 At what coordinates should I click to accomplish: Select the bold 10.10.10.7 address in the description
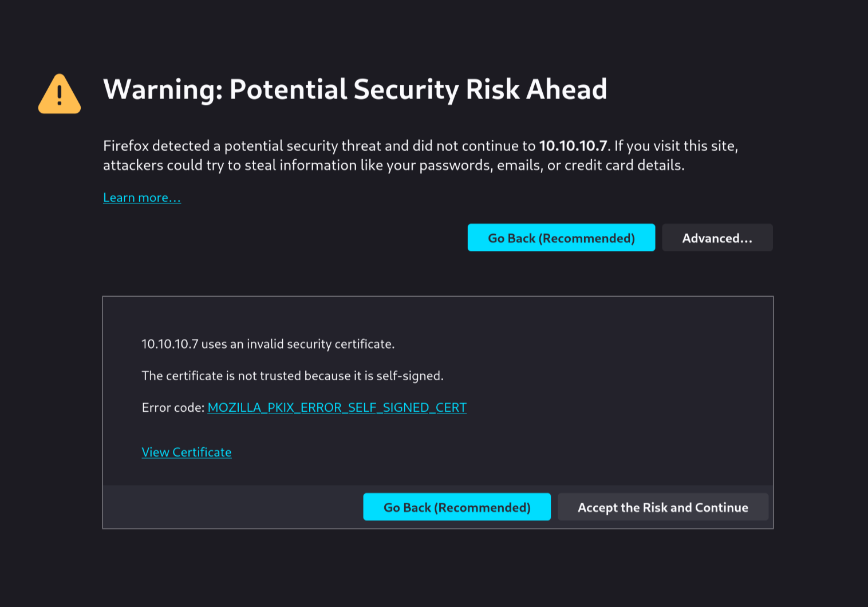pyautogui.click(x=573, y=145)
